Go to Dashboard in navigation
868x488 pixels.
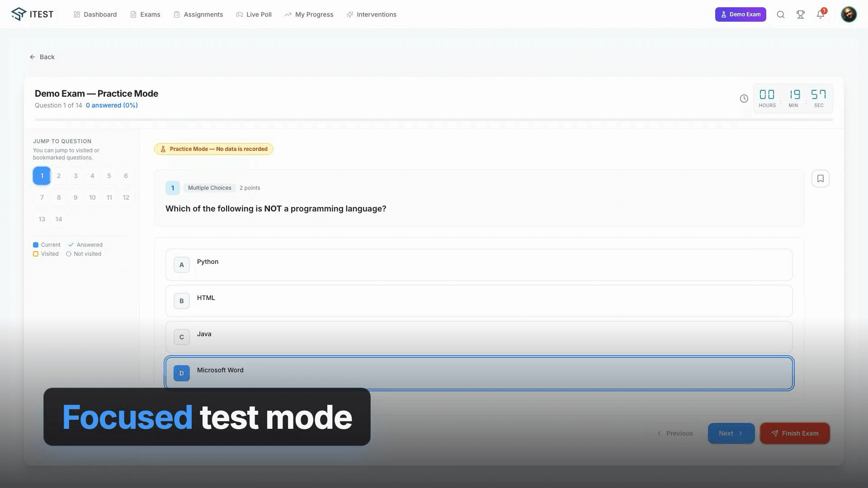(x=95, y=14)
